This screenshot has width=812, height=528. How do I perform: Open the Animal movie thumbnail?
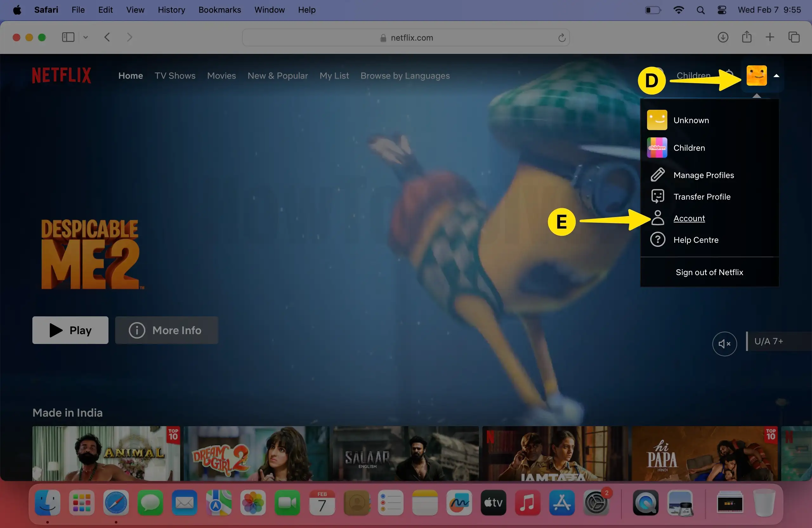click(x=106, y=453)
